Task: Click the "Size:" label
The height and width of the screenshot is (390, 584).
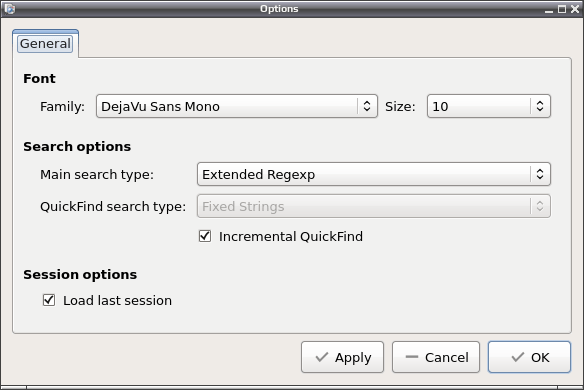Action: (x=400, y=107)
